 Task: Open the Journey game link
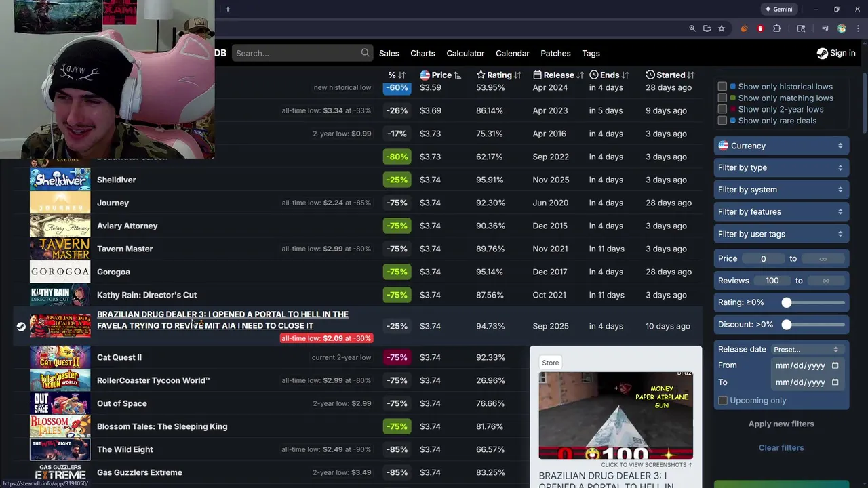113,203
